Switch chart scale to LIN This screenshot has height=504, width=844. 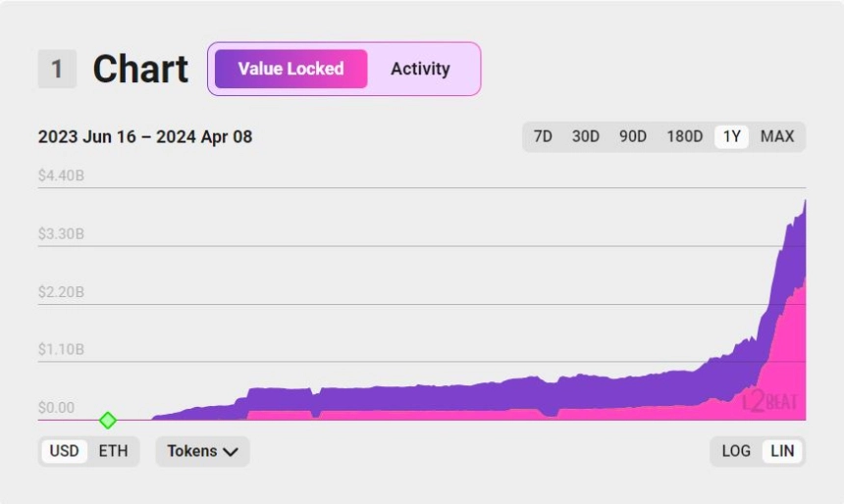(783, 451)
